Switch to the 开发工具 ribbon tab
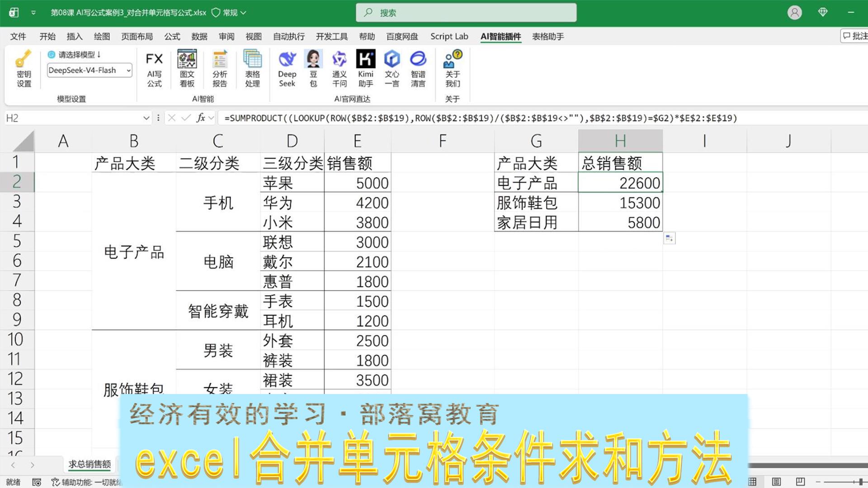868x488 pixels. 332,37
